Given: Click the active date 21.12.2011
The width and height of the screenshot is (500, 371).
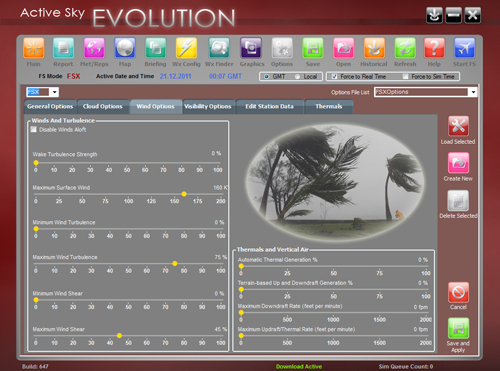Looking at the screenshot, I should point(175,76).
